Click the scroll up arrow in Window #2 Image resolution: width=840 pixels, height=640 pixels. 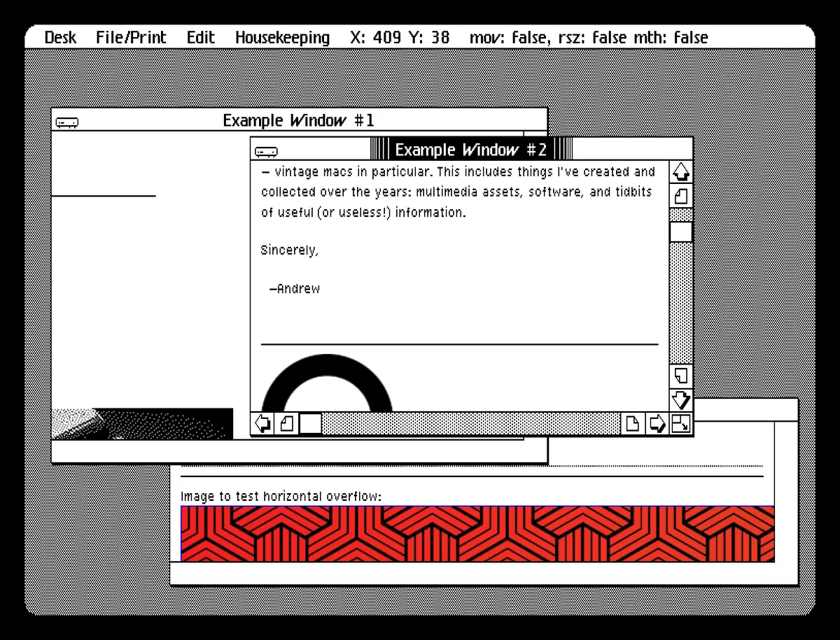coord(680,171)
